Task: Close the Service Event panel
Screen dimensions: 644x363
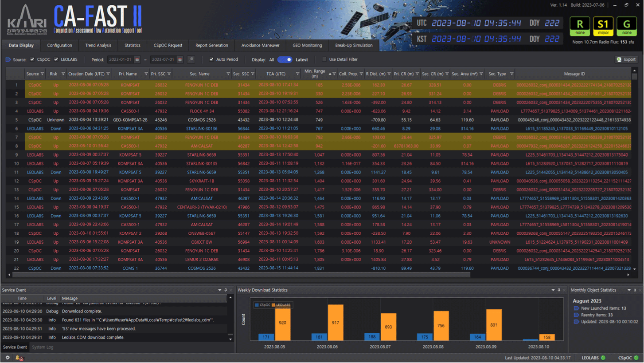Action: pyautogui.click(x=230, y=290)
